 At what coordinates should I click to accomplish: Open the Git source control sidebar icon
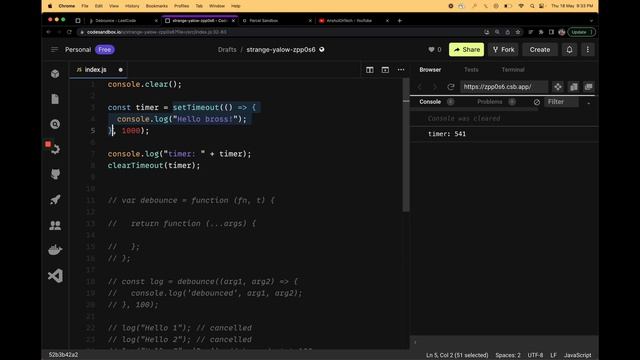click(x=55, y=149)
